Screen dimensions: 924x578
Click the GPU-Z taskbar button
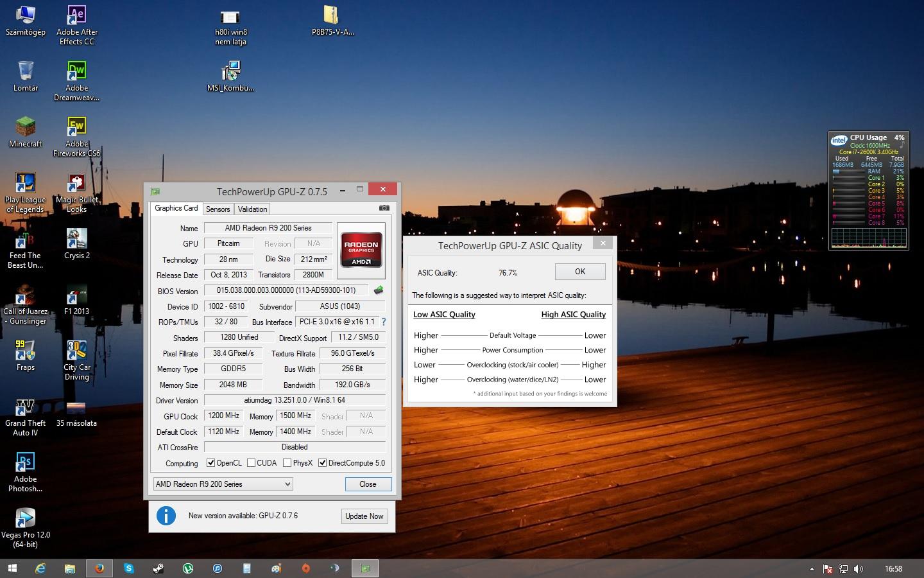[365, 568]
